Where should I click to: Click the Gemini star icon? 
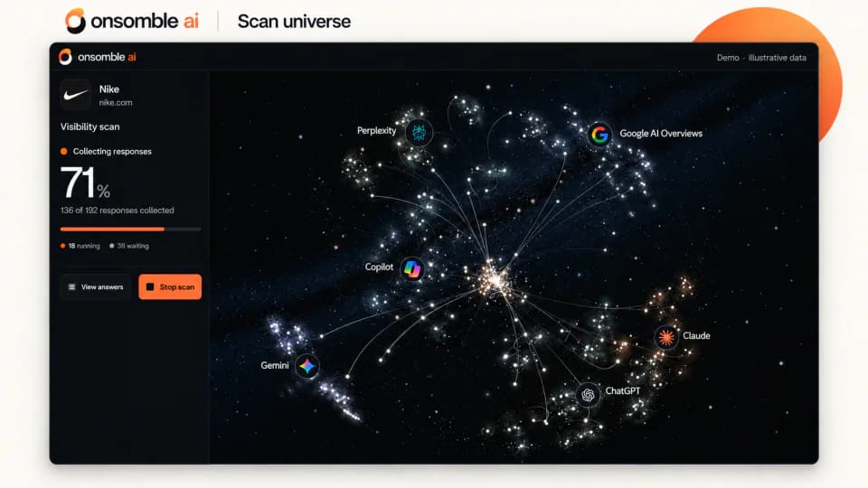(x=307, y=366)
